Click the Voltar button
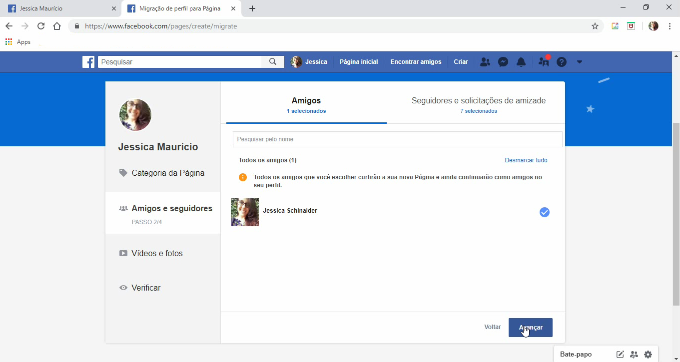Viewport: 680px width, 362px height. coord(492,327)
